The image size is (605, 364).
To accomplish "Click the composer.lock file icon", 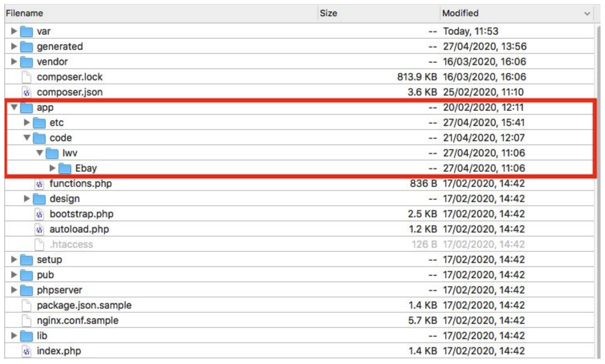I will 26,77.
